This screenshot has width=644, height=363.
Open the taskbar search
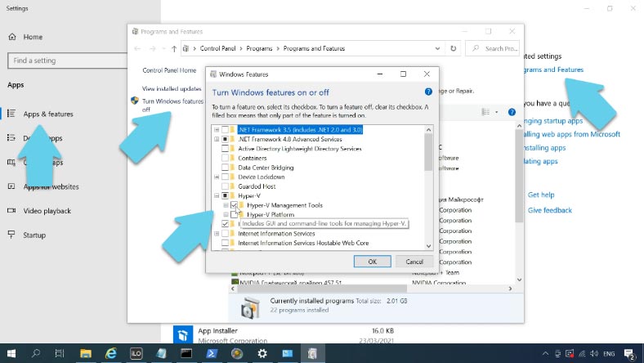36,353
